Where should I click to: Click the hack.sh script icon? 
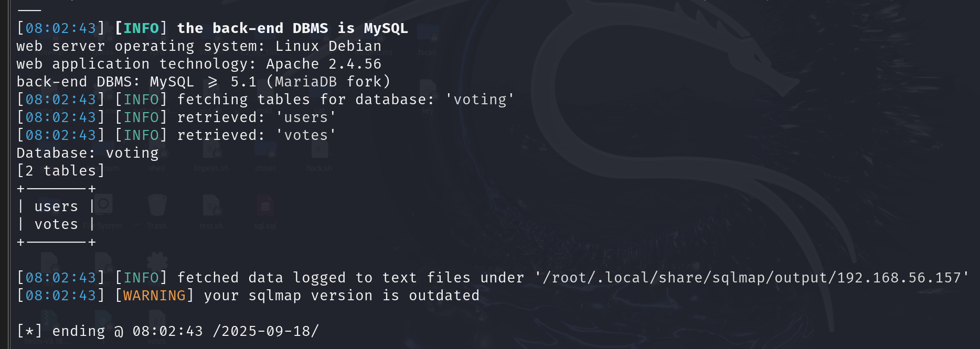tap(319, 153)
